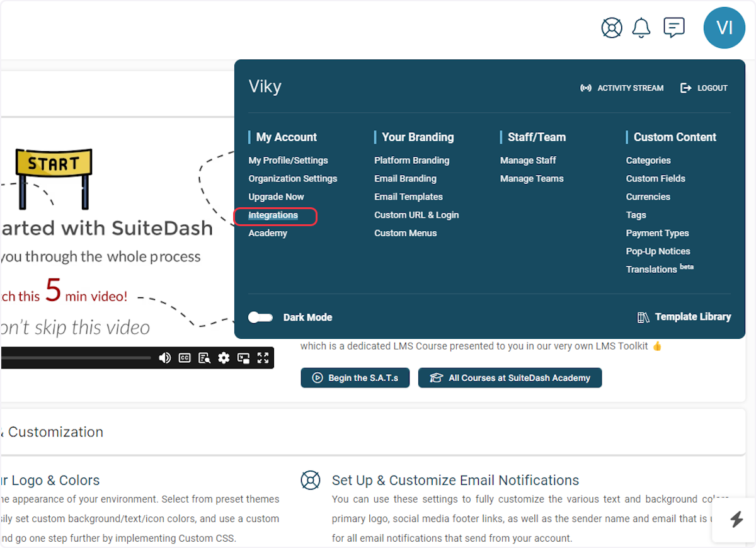Open the help lifebuoy icon in header

tap(612, 28)
